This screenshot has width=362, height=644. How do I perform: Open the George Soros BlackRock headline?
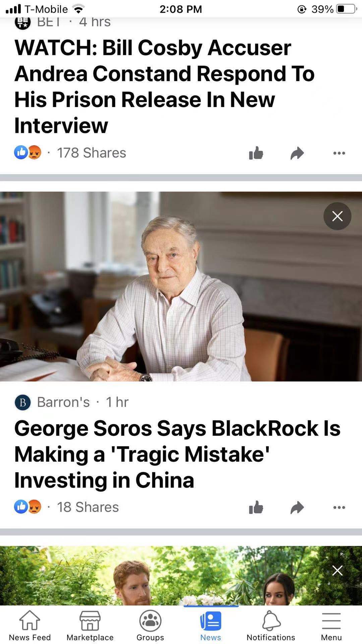click(177, 454)
